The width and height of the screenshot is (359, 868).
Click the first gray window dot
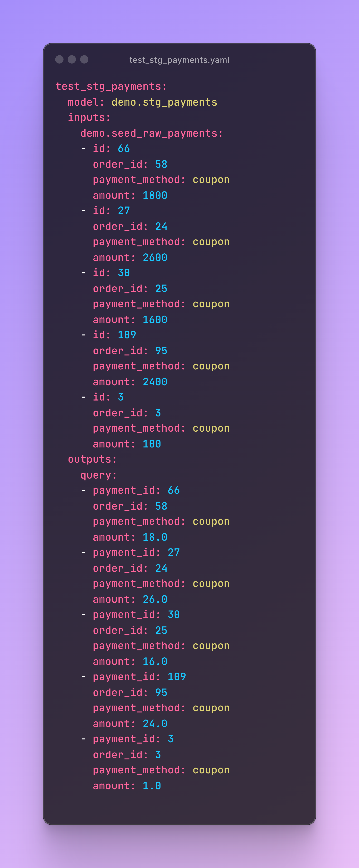[59, 60]
